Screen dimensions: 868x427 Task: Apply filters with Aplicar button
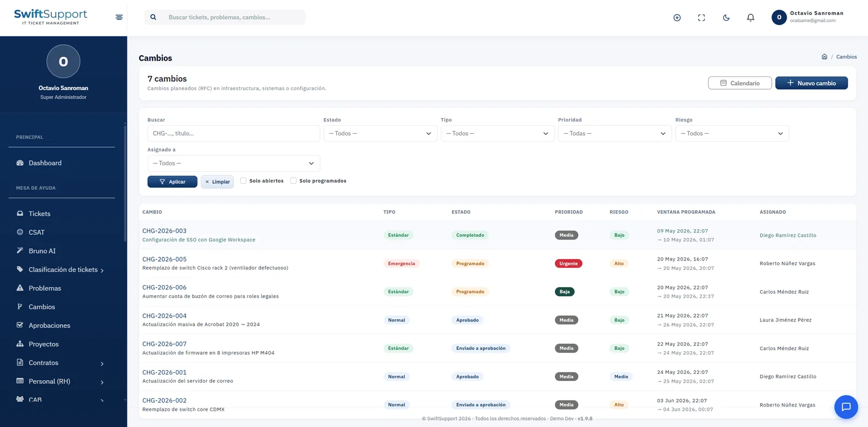tap(173, 182)
